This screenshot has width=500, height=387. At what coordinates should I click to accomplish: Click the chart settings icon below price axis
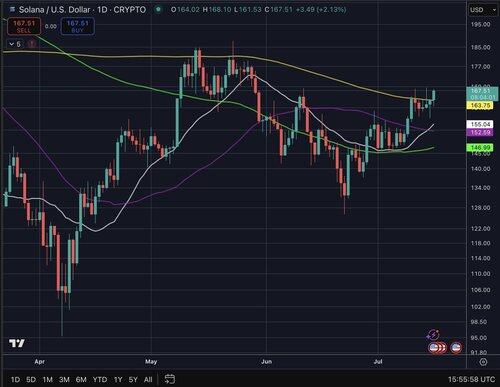(x=483, y=362)
